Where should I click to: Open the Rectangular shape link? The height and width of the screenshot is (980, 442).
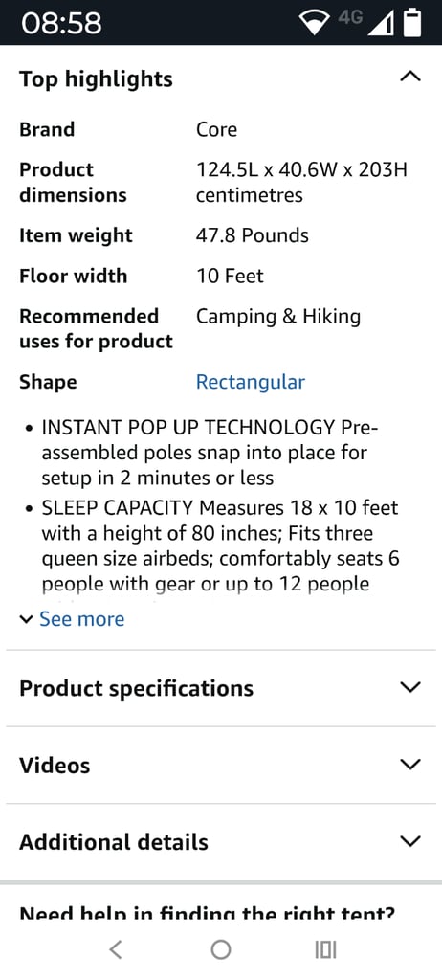pyautogui.click(x=250, y=382)
